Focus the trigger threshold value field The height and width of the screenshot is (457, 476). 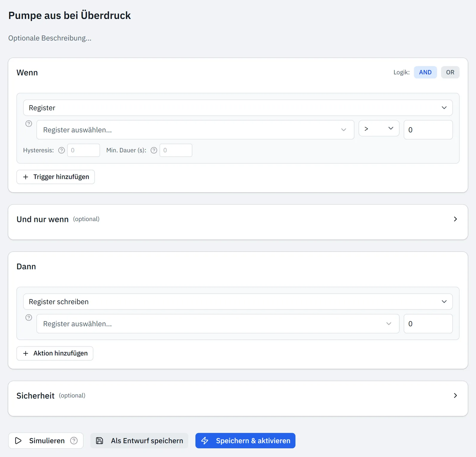pyautogui.click(x=428, y=130)
